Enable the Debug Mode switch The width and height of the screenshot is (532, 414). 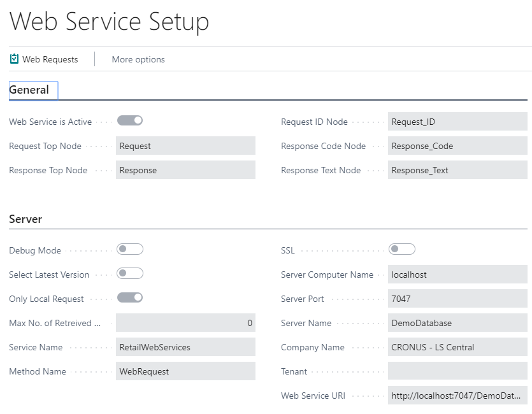click(130, 250)
